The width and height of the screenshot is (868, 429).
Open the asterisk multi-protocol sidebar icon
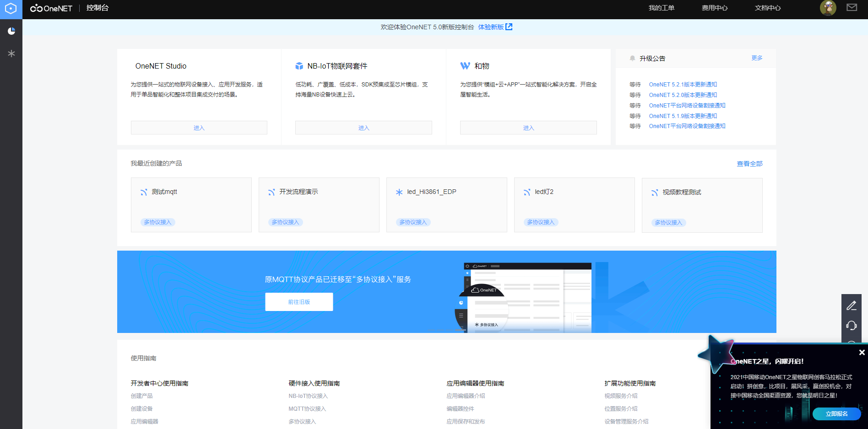click(x=11, y=54)
